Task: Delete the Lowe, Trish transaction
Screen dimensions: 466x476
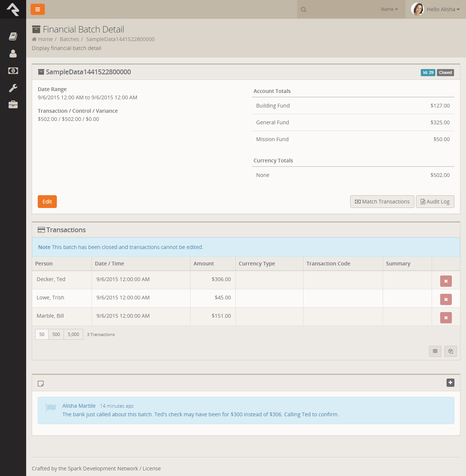Action: (446, 299)
